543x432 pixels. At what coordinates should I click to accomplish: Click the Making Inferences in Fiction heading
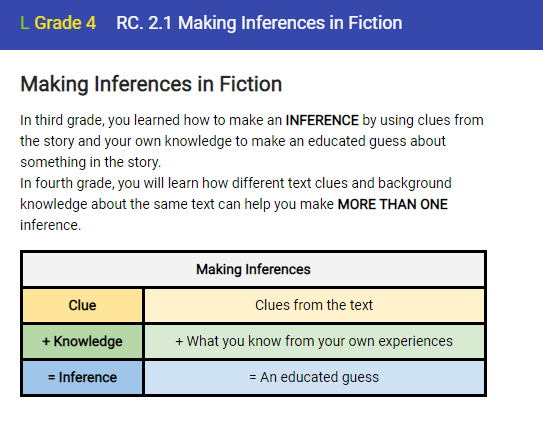pos(151,84)
